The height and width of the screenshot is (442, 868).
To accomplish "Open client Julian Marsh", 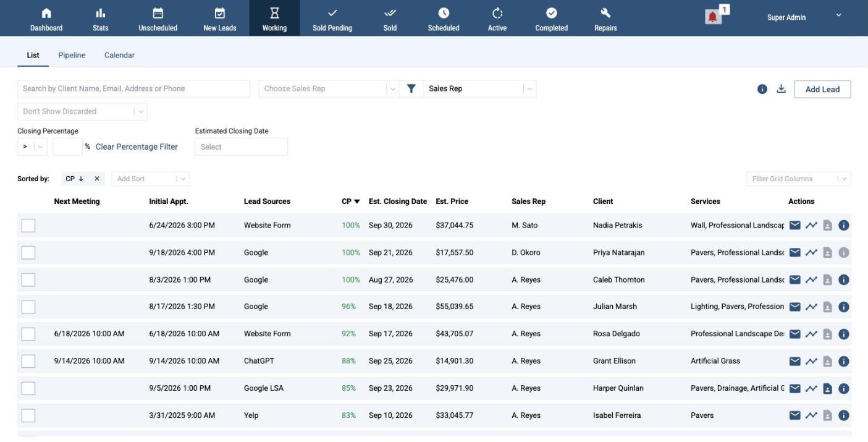I will [x=615, y=307].
